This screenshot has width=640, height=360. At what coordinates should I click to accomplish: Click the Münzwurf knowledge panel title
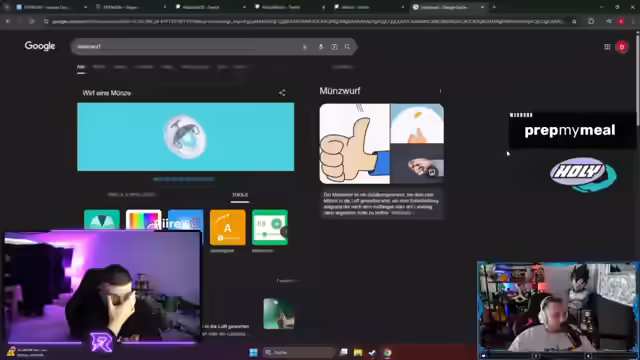tap(340, 91)
